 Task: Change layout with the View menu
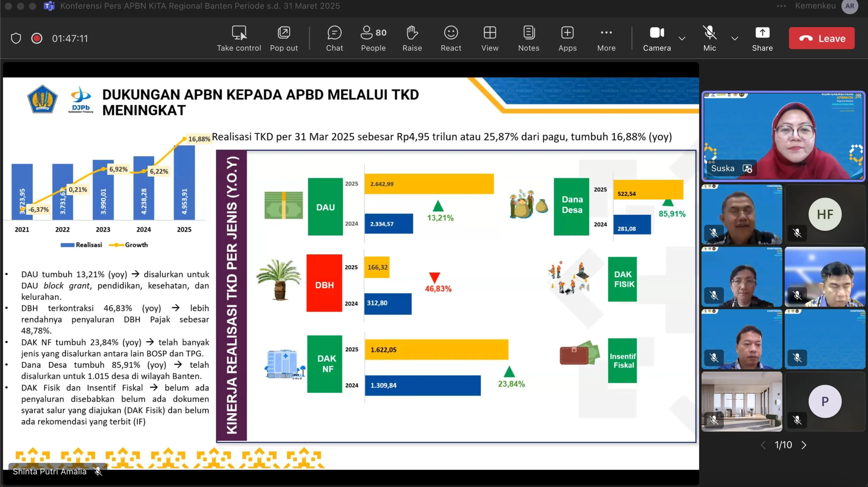coord(490,38)
